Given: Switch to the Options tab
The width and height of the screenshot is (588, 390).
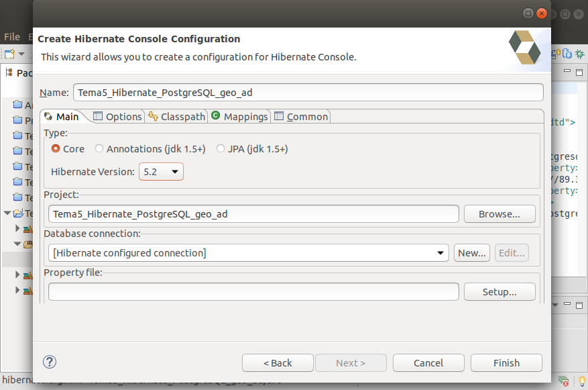Looking at the screenshot, I should click(117, 117).
